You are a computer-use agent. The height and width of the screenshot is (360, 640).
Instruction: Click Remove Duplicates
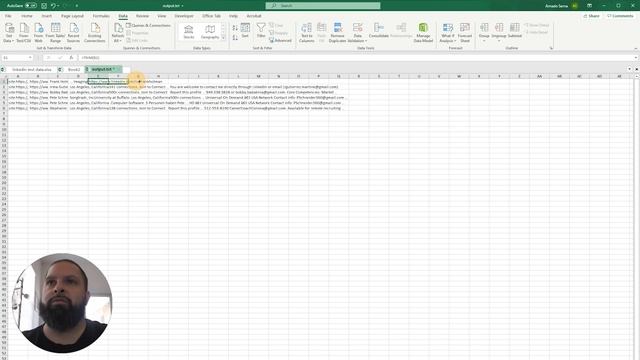pos(338,33)
